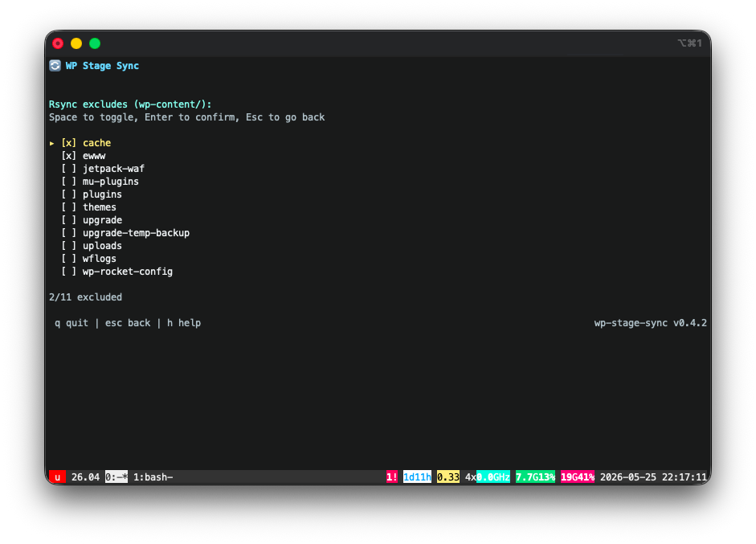Check the upgrade exclude box
This screenshot has height=544, width=756.
[68, 220]
